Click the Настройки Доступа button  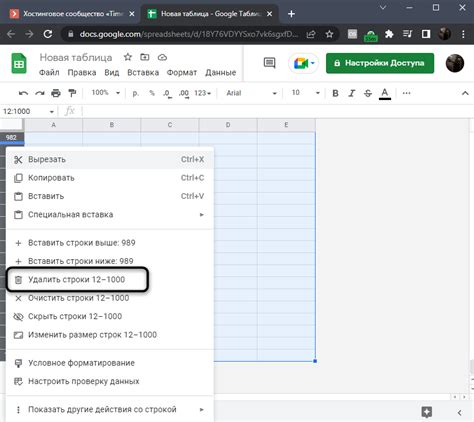(x=380, y=63)
